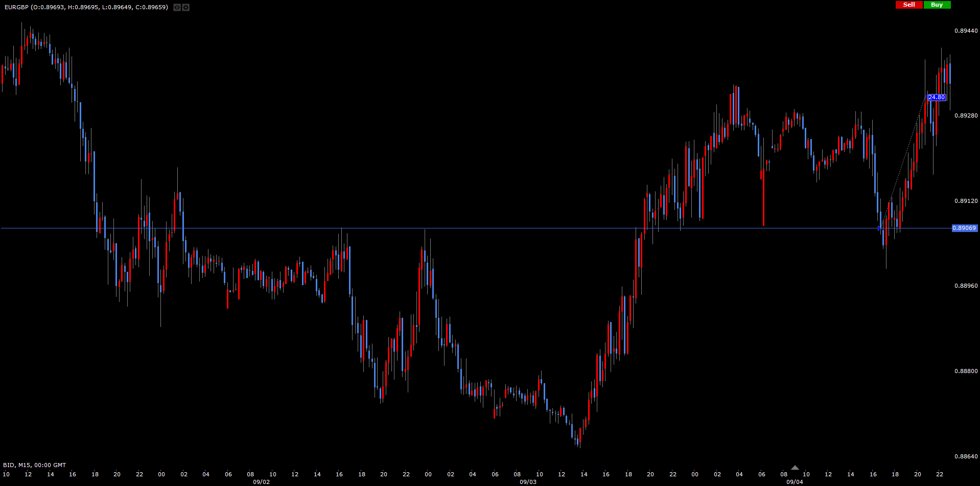Click the green Buy button
The image size is (980, 486).
pyautogui.click(x=937, y=5)
